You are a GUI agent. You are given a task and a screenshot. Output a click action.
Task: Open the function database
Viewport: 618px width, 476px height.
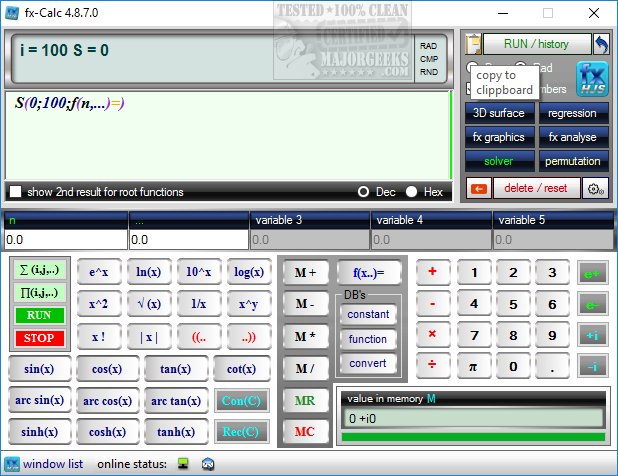[368, 339]
